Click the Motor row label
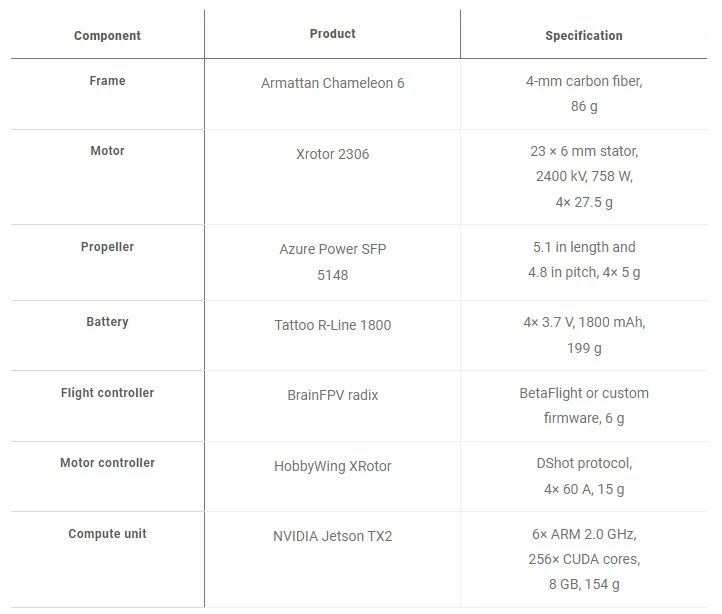This screenshot has width=722, height=614. 107,151
